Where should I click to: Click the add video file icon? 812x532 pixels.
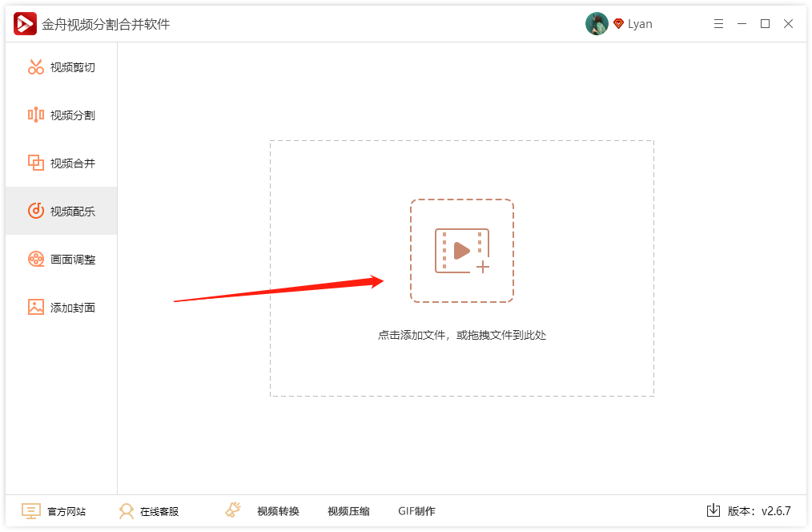point(462,251)
